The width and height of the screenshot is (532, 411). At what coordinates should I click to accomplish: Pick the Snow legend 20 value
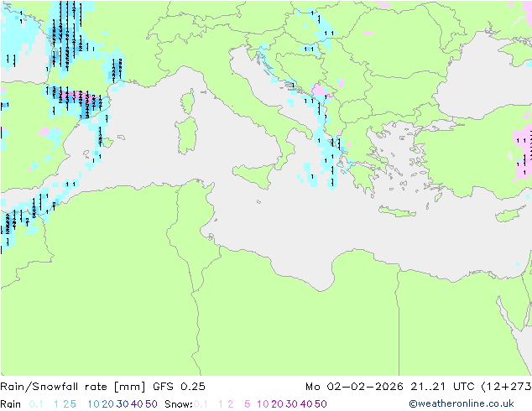[x=277, y=404]
